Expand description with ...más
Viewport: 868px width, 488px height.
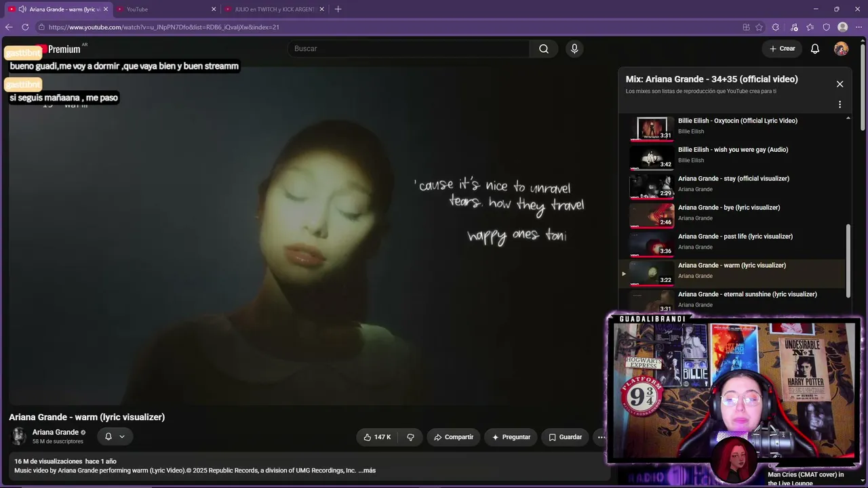click(x=367, y=470)
